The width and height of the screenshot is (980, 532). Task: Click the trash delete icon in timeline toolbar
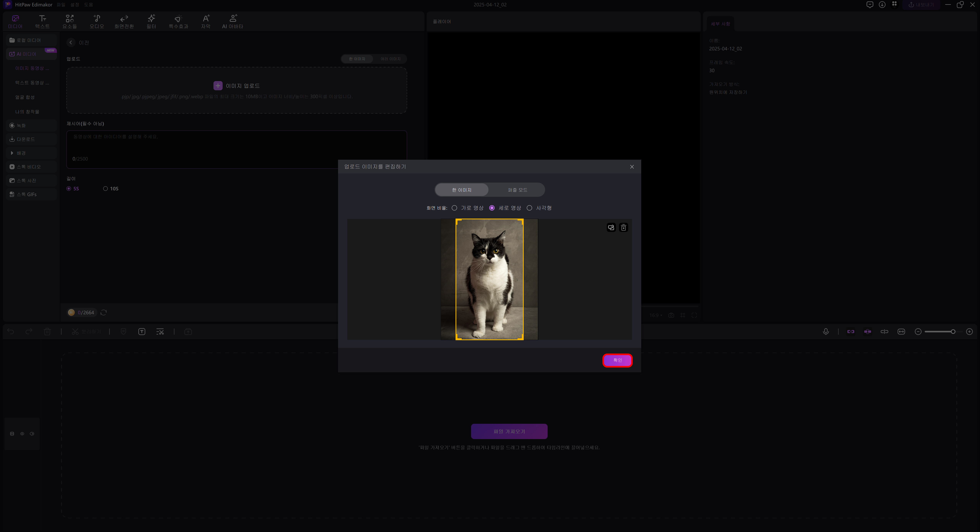[x=47, y=332]
